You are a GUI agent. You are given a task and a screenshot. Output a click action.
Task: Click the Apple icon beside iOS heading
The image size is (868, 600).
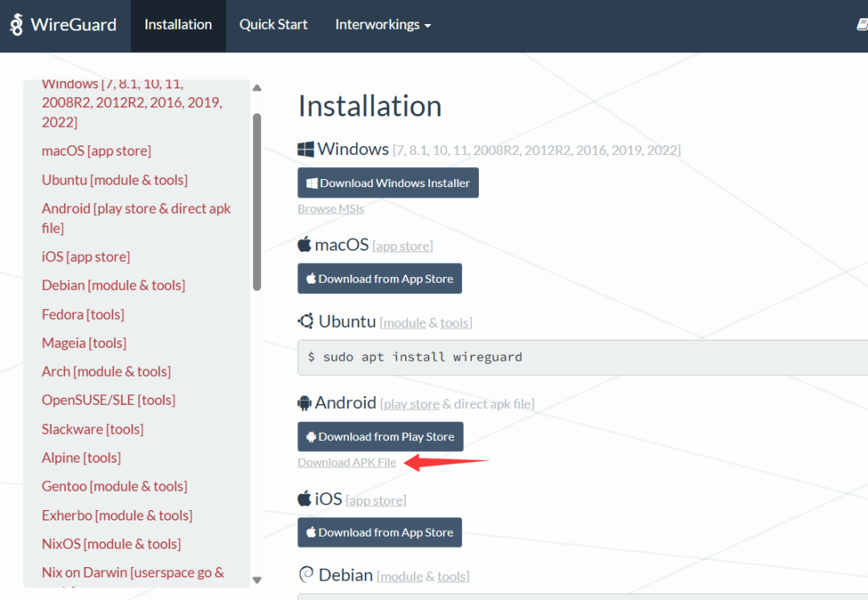[x=305, y=499]
